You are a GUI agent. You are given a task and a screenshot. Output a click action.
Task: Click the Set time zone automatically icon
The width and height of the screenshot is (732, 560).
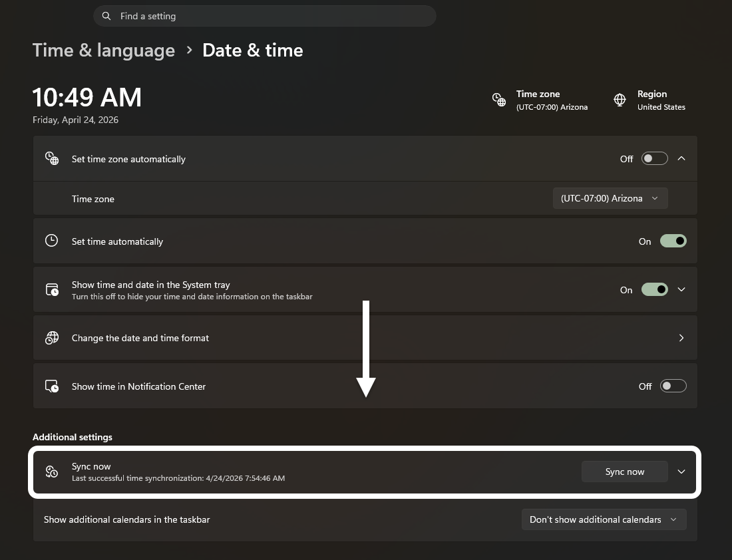click(52, 158)
